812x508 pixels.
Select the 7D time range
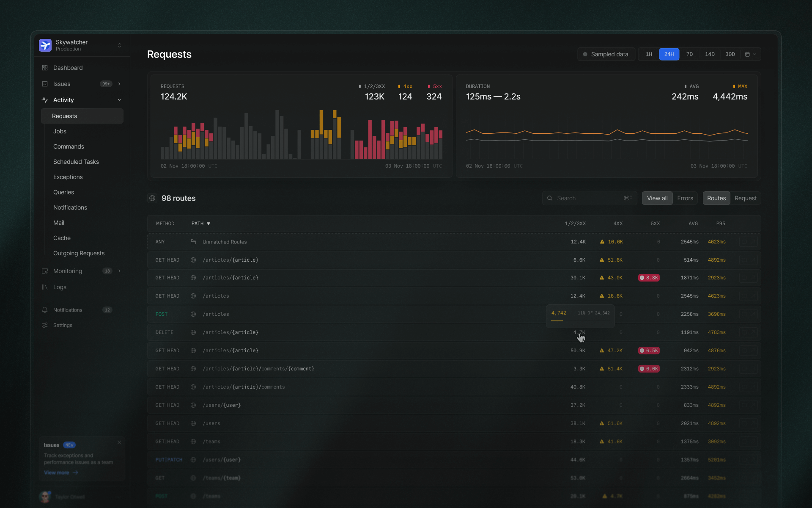pyautogui.click(x=689, y=54)
